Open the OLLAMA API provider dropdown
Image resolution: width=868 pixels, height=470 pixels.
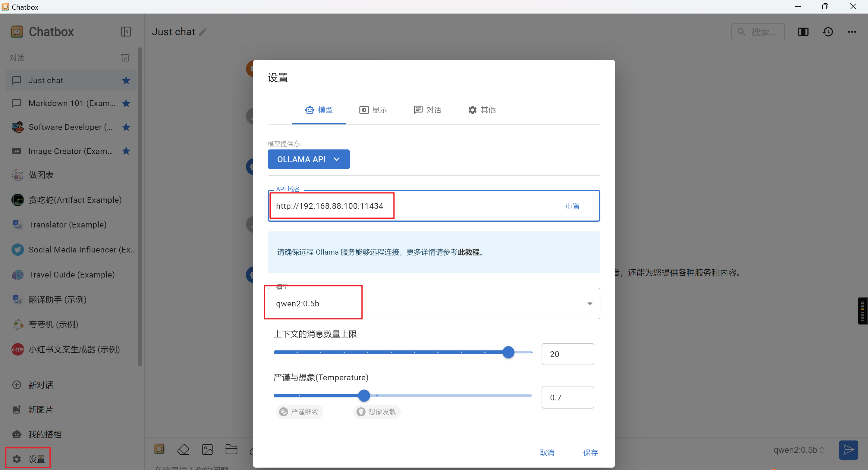coord(308,159)
